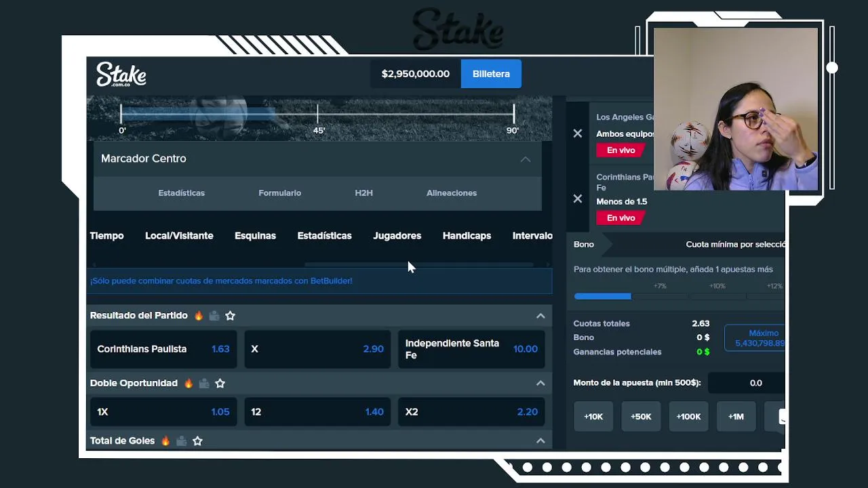Bet on Corinthians Paulista at 1.63
The height and width of the screenshot is (488, 868).
(x=163, y=349)
